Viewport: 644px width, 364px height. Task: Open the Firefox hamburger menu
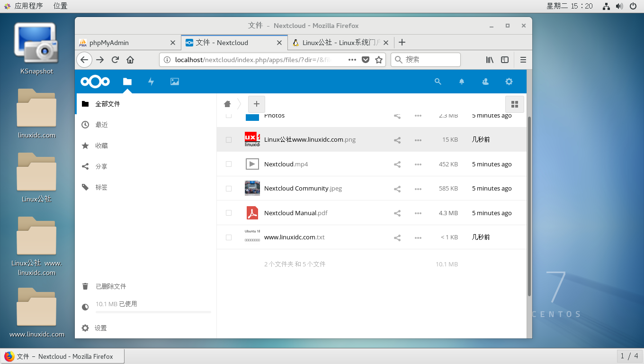coord(523,60)
